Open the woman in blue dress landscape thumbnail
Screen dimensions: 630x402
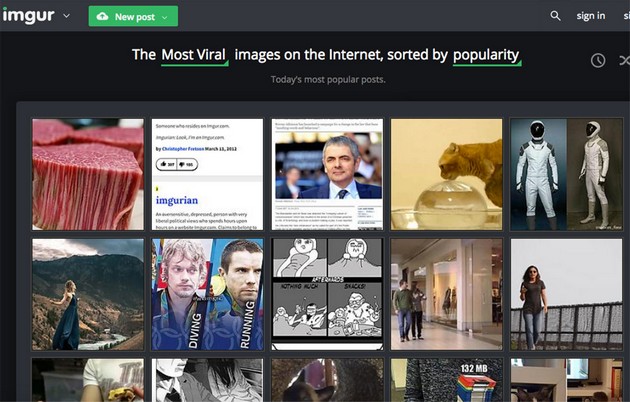(88, 294)
